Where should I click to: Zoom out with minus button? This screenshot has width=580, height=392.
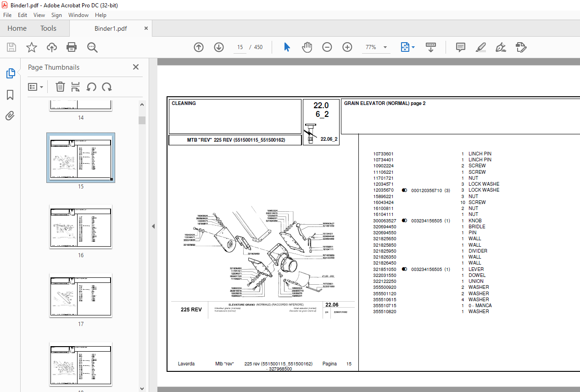(x=327, y=47)
